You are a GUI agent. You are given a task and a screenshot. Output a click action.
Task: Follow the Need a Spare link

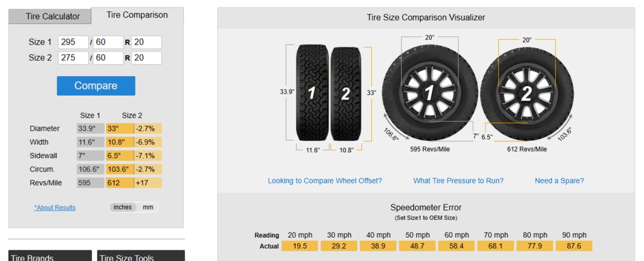[560, 180]
